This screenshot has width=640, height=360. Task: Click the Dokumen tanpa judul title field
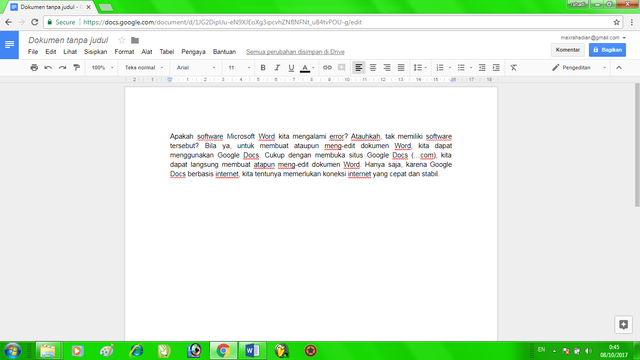tap(68, 40)
